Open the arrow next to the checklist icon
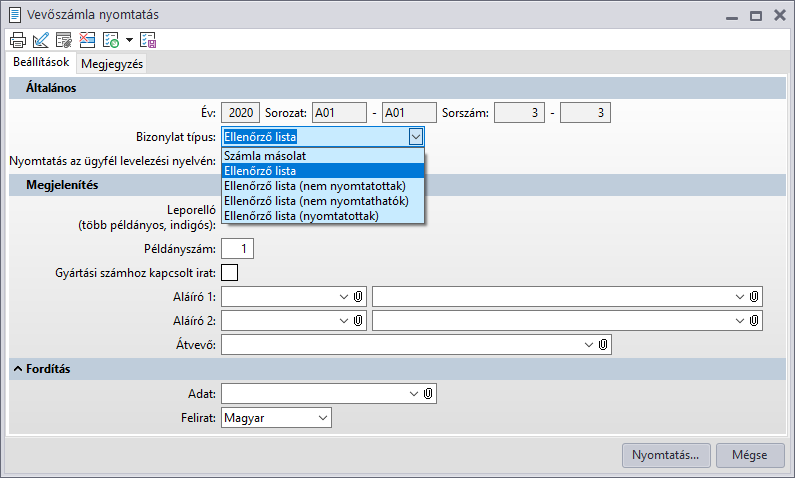This screenshot has width=795, height=478. click(x=128, y=40)
